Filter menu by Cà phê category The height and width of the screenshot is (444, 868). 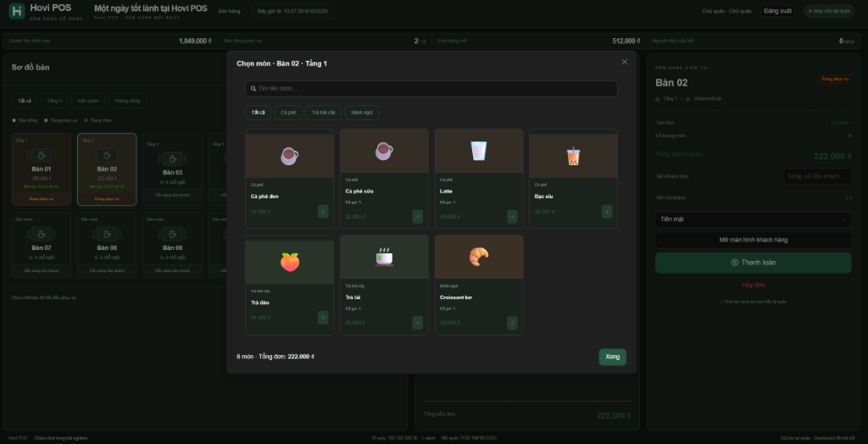(x=288, y=113)
